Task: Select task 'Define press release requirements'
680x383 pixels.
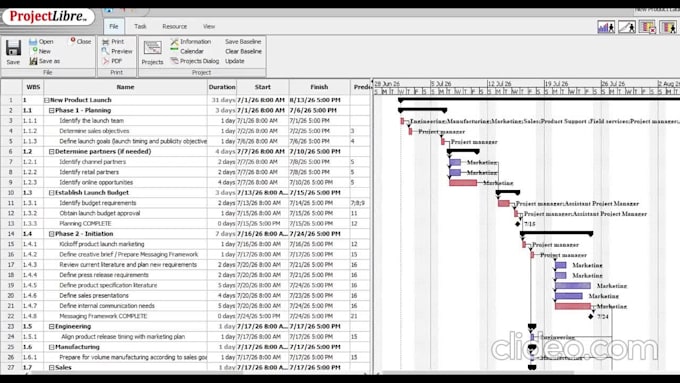Action: 104,275
